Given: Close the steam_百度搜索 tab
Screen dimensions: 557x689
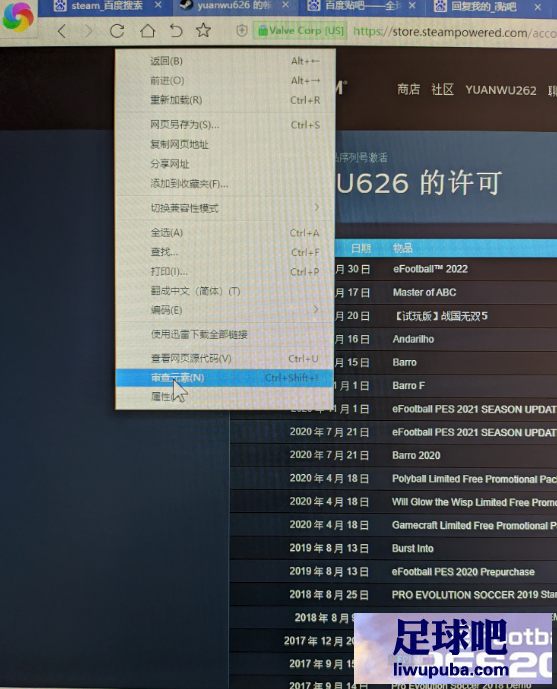Looking at the screenshot, I should coord(158,5).
